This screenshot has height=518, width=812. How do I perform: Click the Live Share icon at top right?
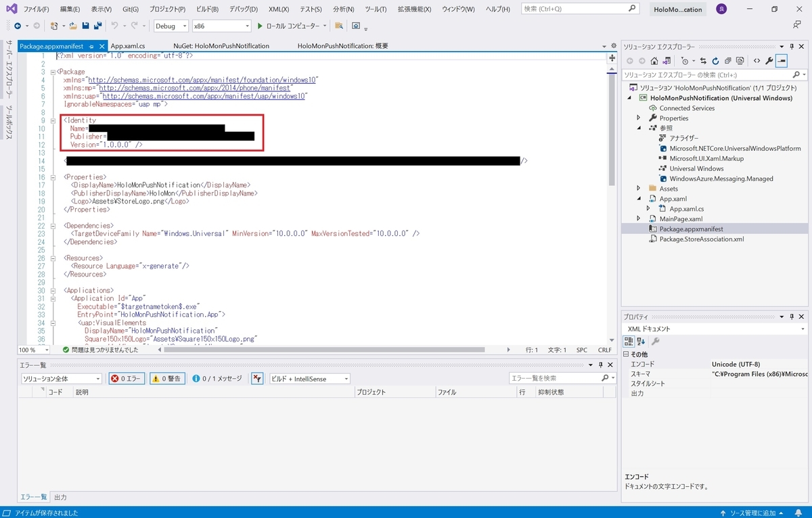(797, 25)
